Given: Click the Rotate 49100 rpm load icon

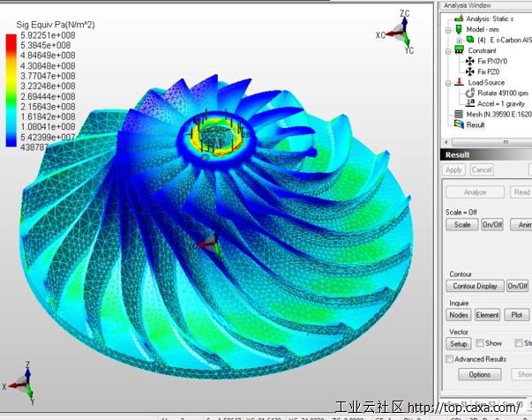Looking at the screenshot, I should point(470,93).
